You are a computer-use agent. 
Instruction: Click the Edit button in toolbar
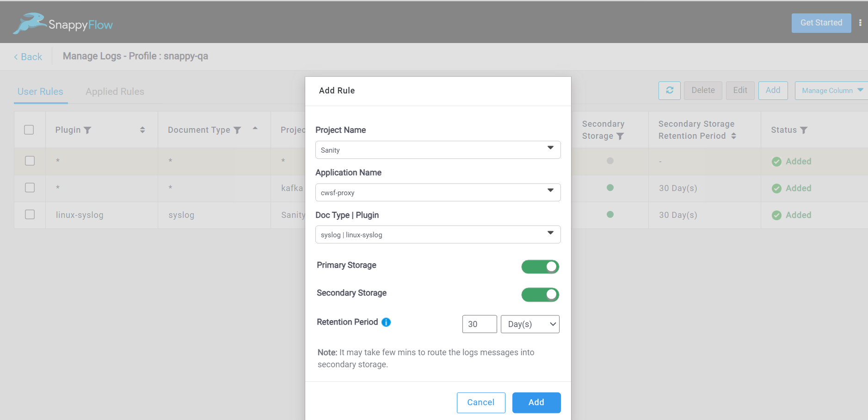coord(740,90)
